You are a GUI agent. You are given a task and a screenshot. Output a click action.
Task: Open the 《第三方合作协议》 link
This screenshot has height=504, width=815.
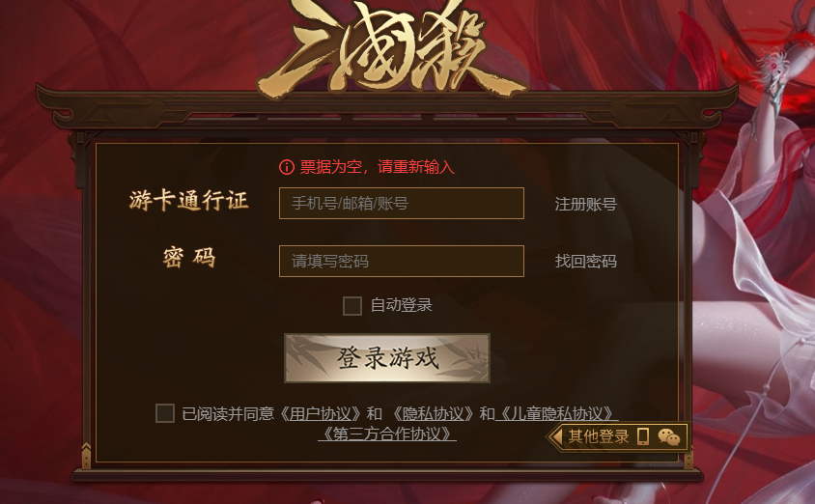(x=387, y=434)
